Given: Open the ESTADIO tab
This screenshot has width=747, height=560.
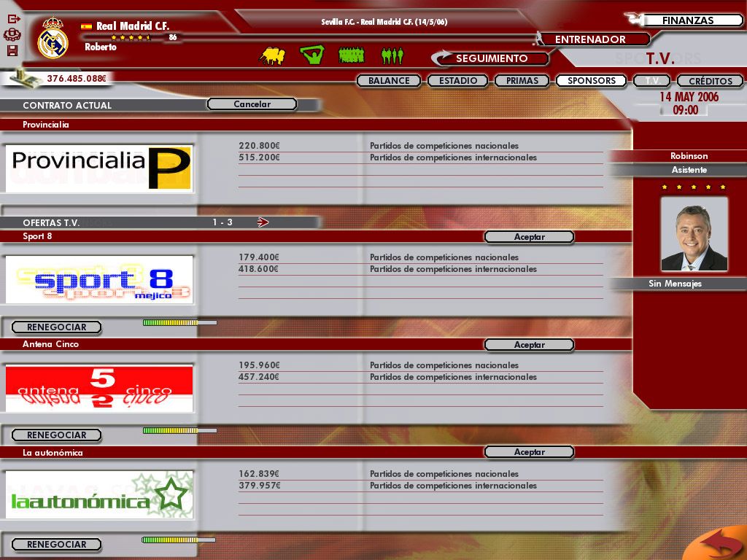Looking at the screenshot, I should click(457, 80).
